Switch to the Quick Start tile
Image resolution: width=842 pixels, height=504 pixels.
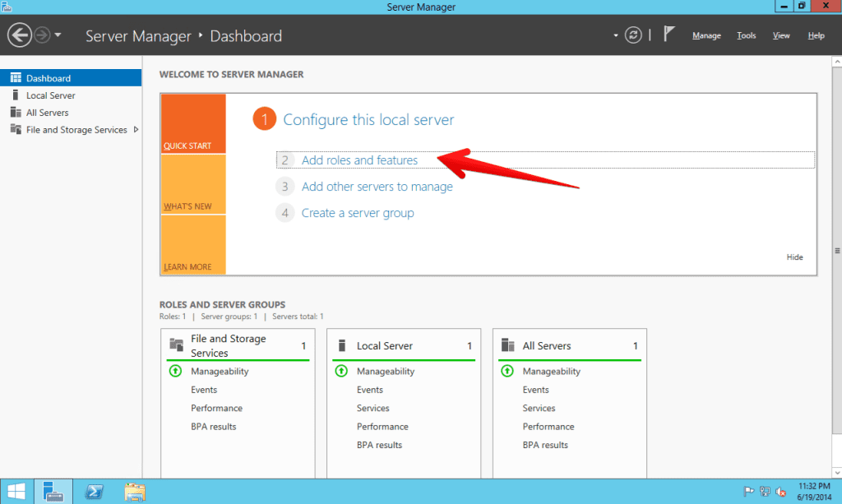point(193,123)
